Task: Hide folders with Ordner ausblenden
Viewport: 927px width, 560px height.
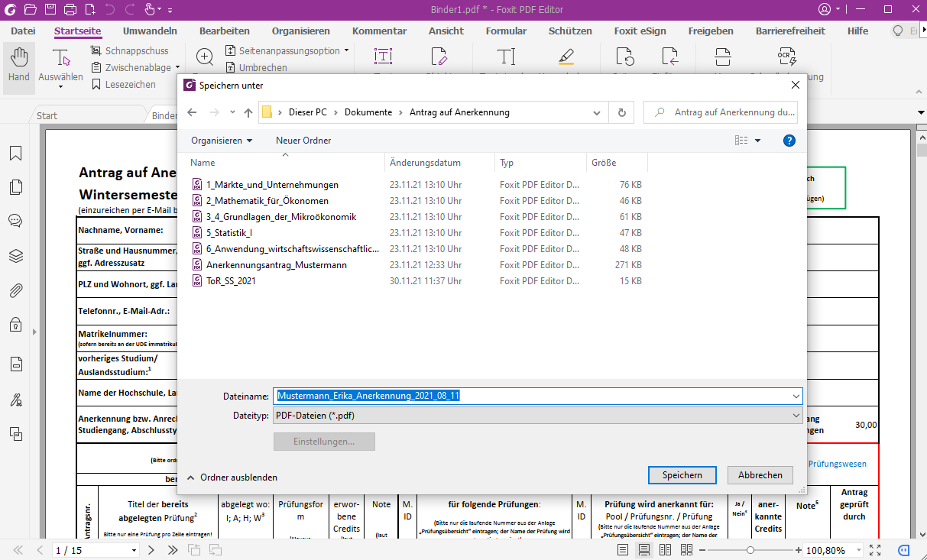Action: coord(232,477)
